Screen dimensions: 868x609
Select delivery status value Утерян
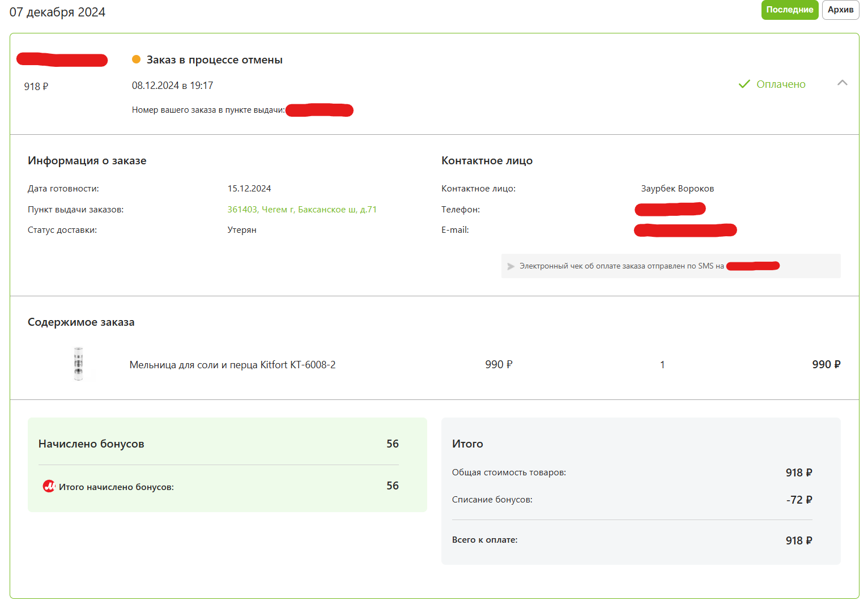pos(242,230)
